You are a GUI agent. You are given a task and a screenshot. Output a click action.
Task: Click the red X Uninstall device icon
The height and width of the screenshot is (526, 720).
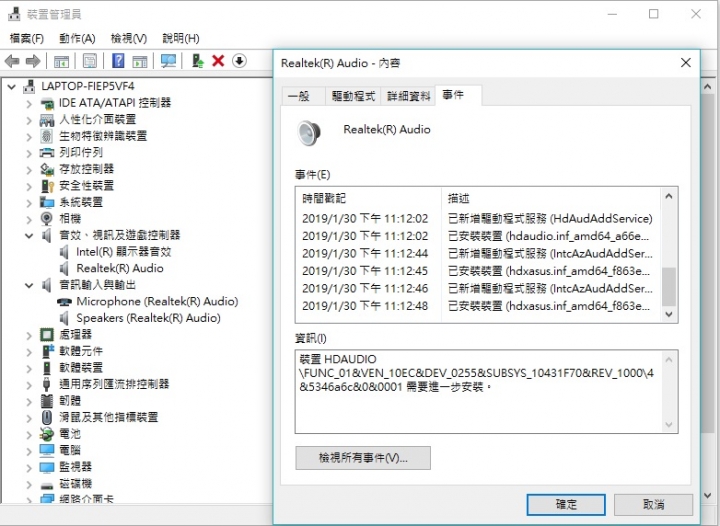pos(218,61)
